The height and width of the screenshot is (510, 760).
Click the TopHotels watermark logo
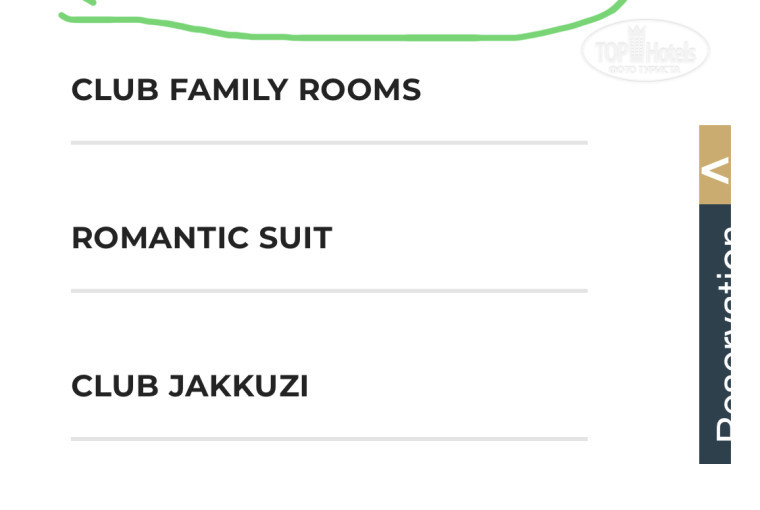[645, 50]
